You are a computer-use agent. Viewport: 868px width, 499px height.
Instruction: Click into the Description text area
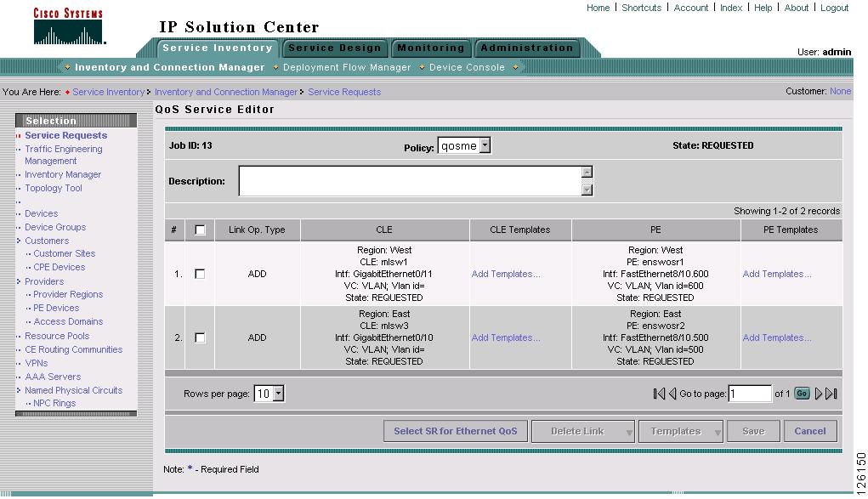(x=411, y=181)
